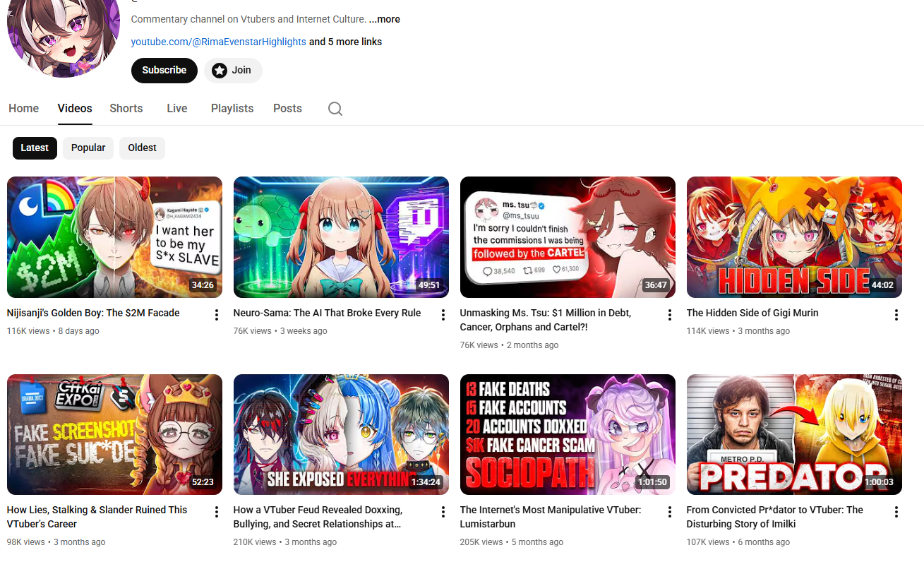
Task: Sort videos by Latest
Action: 35,148
